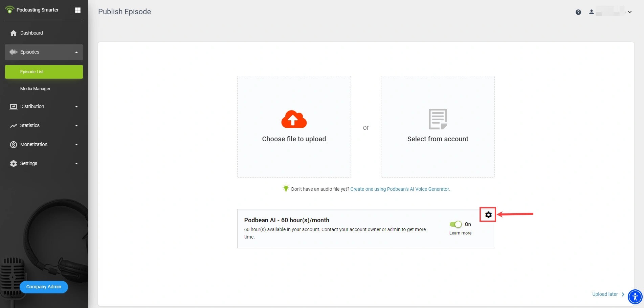This screenshot has height=308, width=644.
Task: Open the Statistics menu item
Action: pyautogui.click(x=30, y=125)
